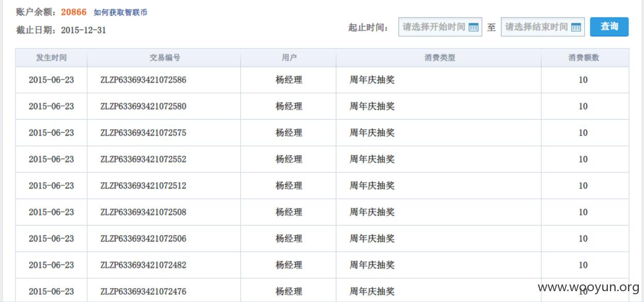Click the 交易编号 column header
The width and height of the screenshot is (644, 302).
[x=165, y=58]
